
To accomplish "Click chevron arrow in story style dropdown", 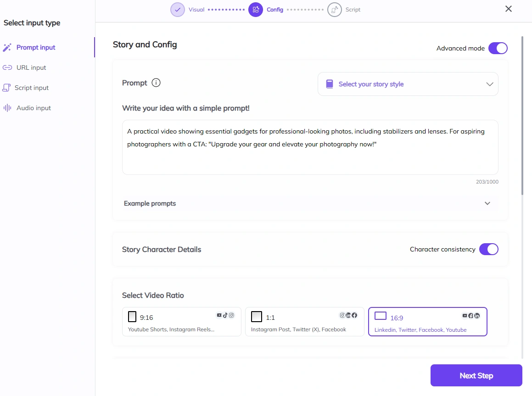I will tap(490, 84).
